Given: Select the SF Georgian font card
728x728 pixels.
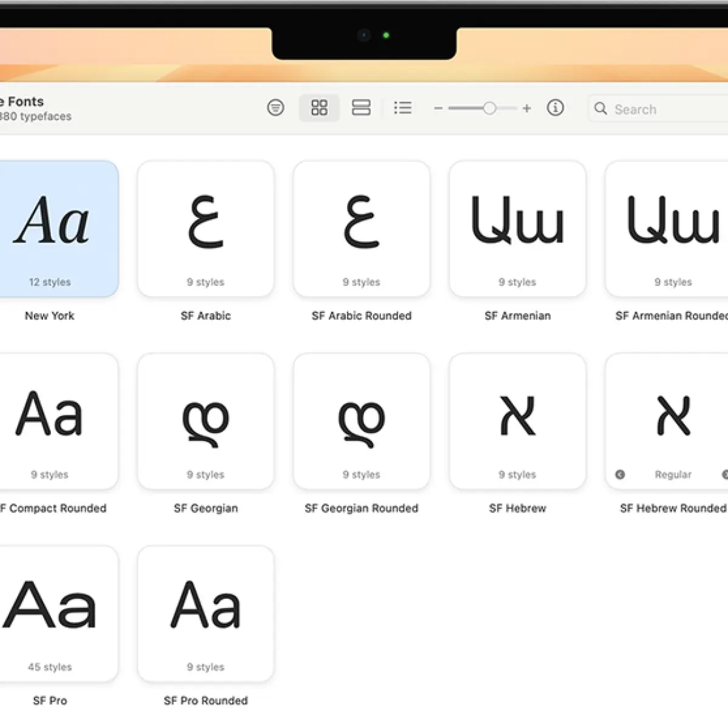Looking at the screenshot, I should pos(206,422).
